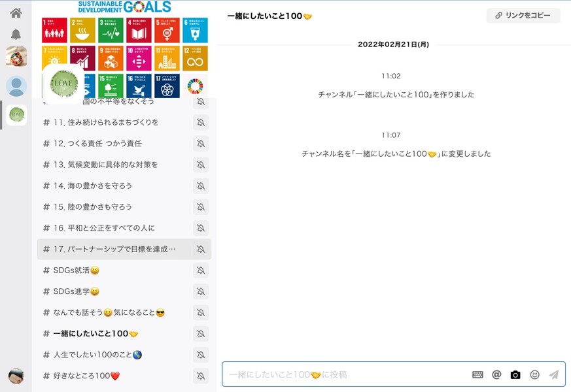Open the emoji picker smiley icon
Viewport: 571px width, 392px height.
534,374
